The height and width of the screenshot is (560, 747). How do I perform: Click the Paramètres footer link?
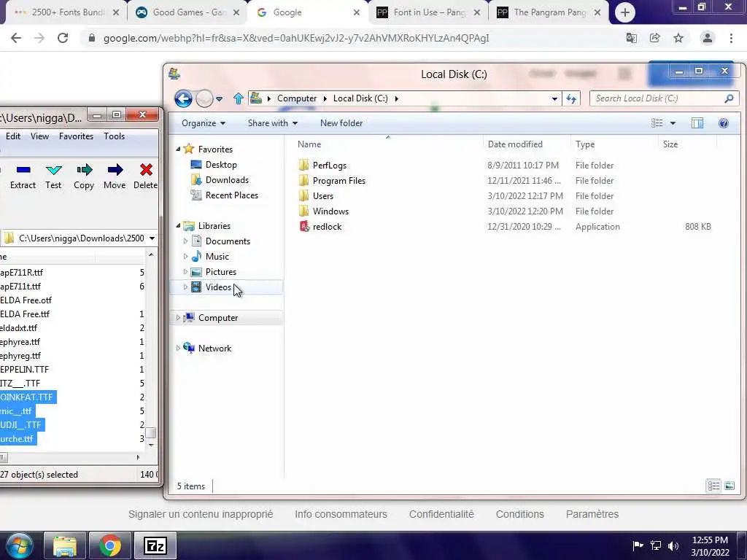tap(592, 514)
